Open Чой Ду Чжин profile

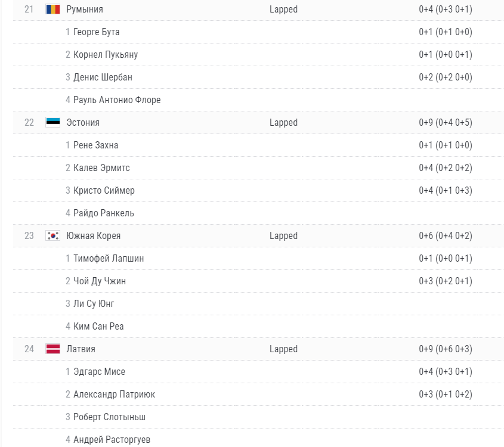pyautogui.click(x=100, y=281)
